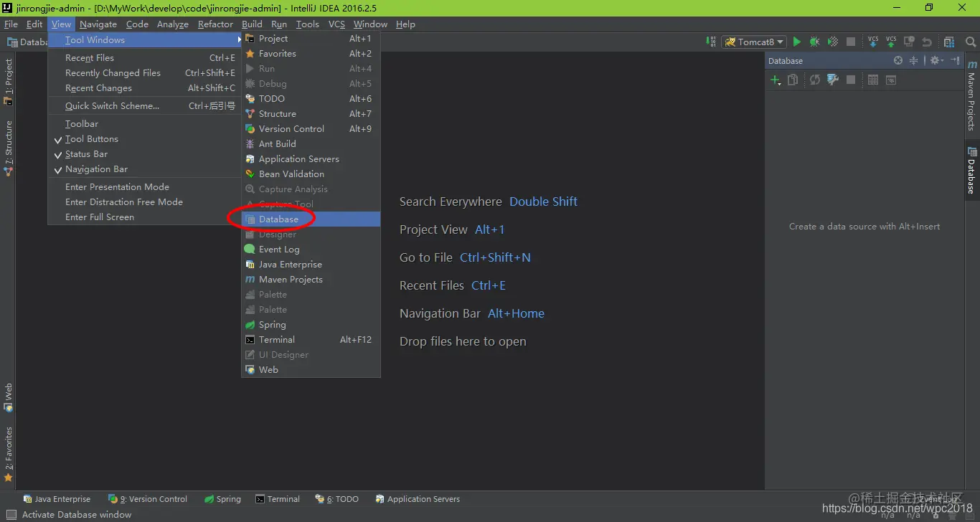Viewport: 980px width, 522px height.
Task: Choose Enter Distraction Free Mode
Action: (143, 201)
